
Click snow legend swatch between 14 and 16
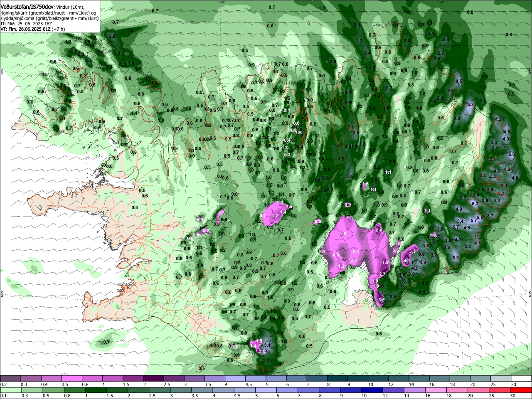pyautogui.click(x=419, y=379)
